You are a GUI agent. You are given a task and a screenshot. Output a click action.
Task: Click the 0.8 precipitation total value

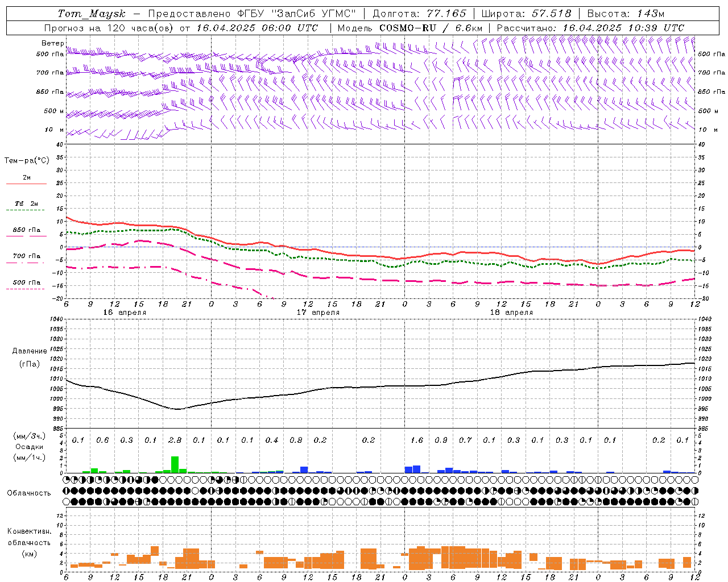296,440
